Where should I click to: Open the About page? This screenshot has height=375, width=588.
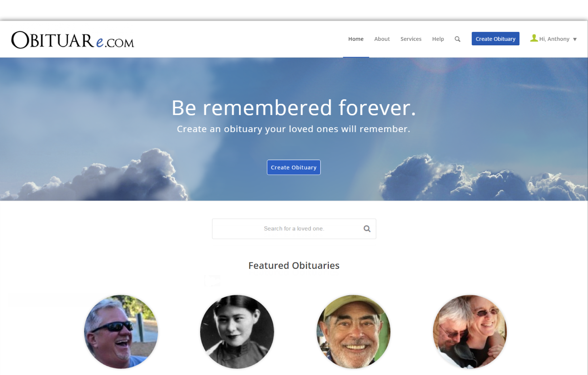pos(382,39)
